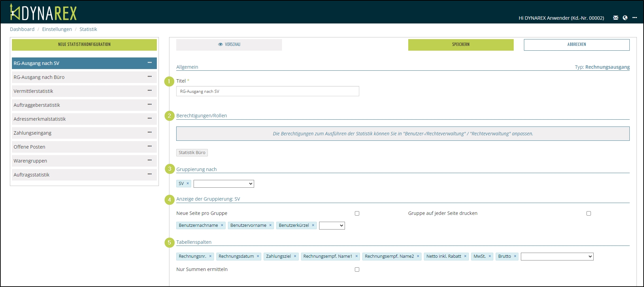
Task: Go to Einstellungen breadcrumb
Action: pos(57,29)
